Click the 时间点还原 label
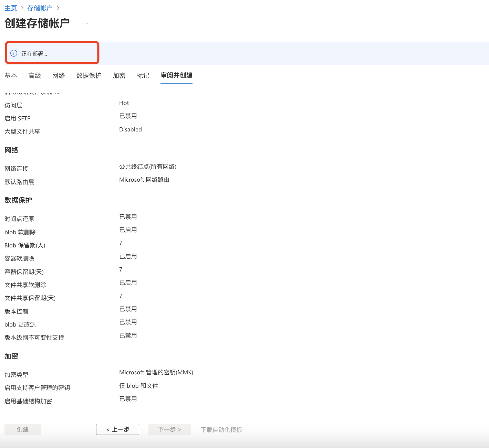 pos(19,219)
